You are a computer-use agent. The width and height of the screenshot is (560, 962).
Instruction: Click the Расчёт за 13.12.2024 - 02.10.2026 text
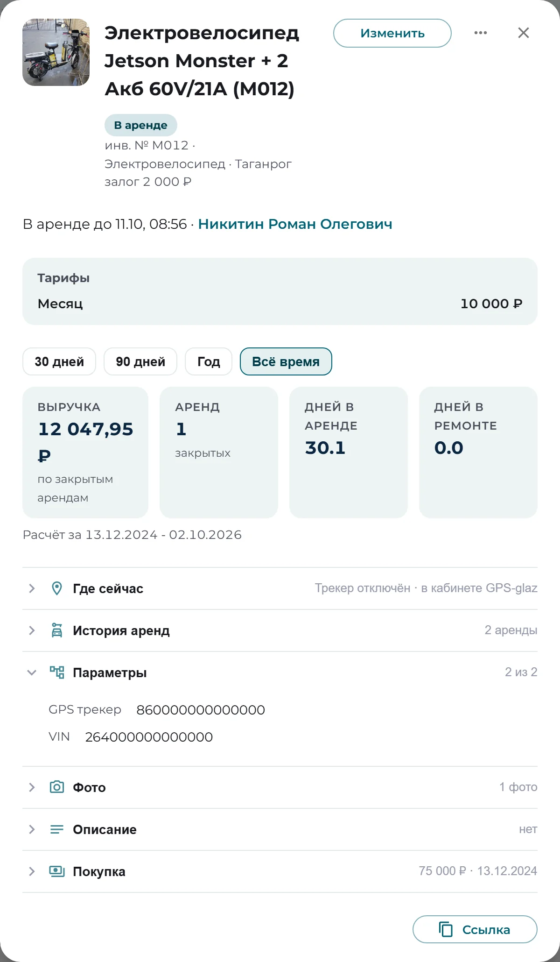point(132,535)
